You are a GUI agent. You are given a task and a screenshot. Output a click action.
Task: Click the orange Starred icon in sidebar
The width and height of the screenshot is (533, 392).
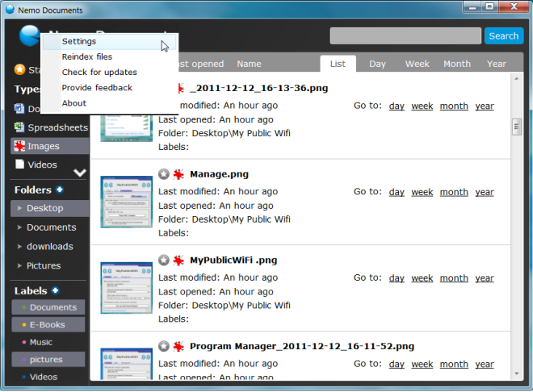coord(19,69)
